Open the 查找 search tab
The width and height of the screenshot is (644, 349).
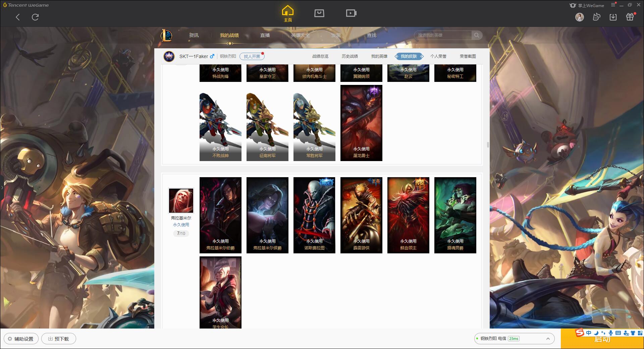pyautogui.click(x=372, y=35)
